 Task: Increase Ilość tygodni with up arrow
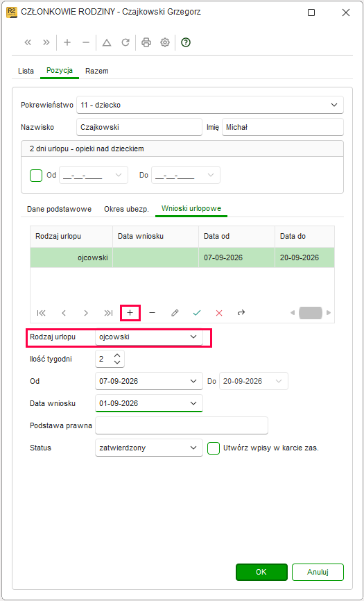click(118, 356)
